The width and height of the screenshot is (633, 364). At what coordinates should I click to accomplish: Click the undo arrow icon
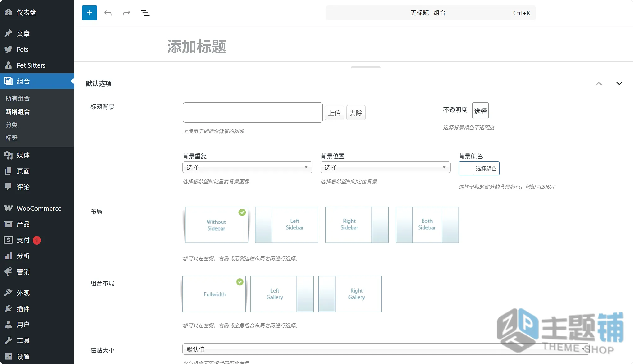(108, 13)
